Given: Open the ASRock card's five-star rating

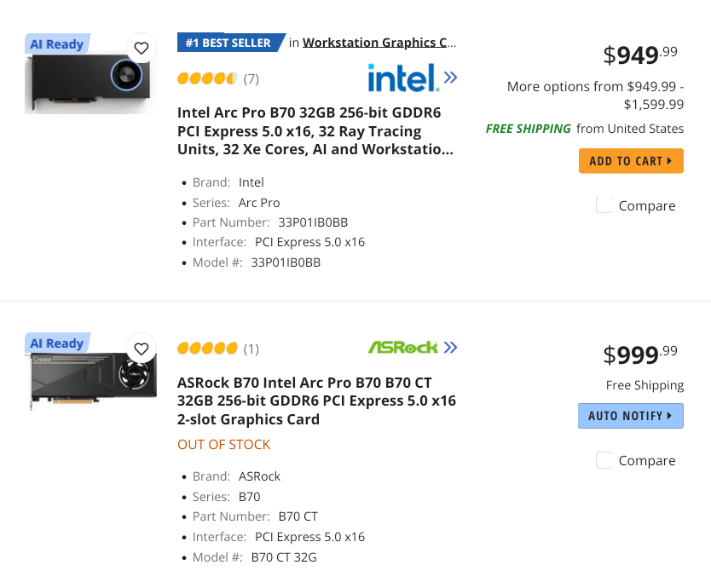Looking at the screenshot, I should pyautogui.click(x=207, y=349).
